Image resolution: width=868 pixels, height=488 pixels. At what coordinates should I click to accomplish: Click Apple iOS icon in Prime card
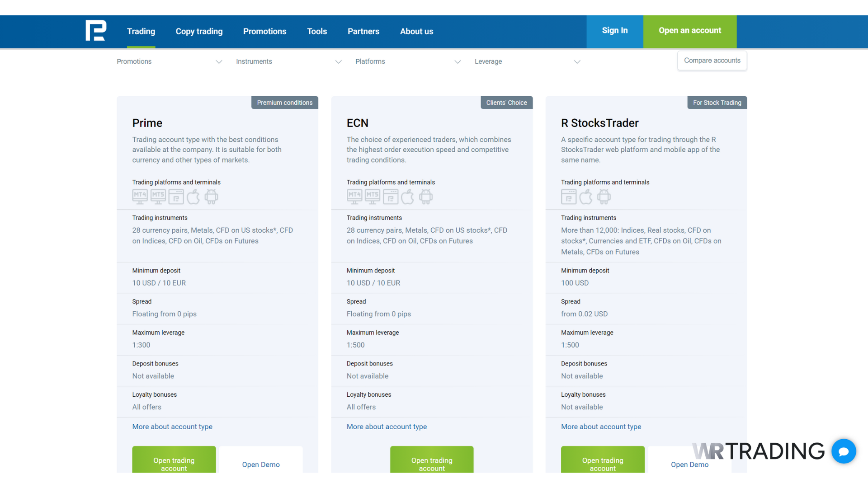coord(193,197)
